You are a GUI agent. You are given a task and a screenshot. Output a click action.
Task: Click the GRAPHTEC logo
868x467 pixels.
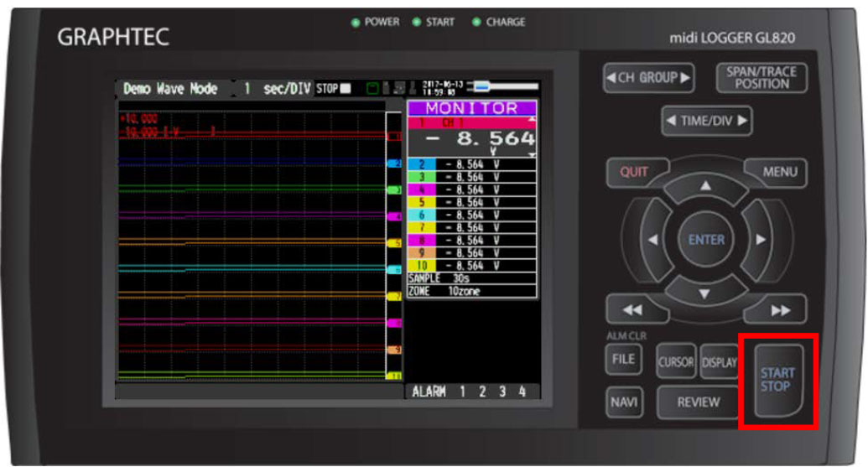click(x=113, y=37)
